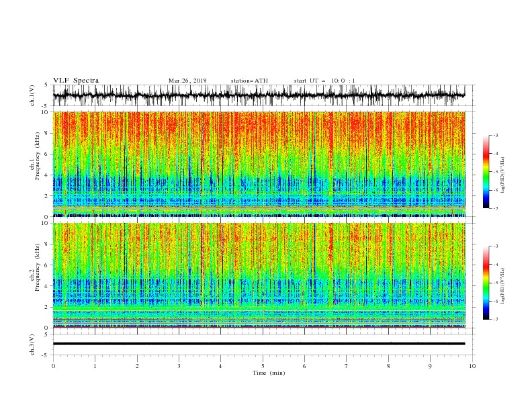Click the 5 tick label on ch.1(V) axis
Image resolution: width=532 pixels, height=411 pixels.
pyautogui.click(x=47, y=85)
